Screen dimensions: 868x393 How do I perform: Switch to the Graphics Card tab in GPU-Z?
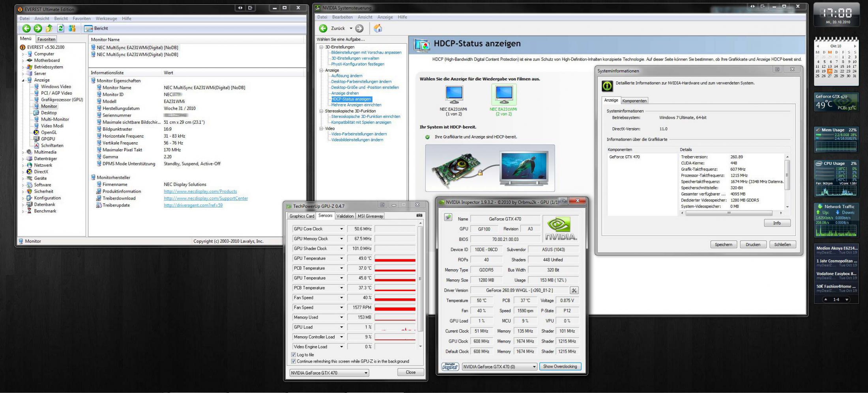click(302, 216)
